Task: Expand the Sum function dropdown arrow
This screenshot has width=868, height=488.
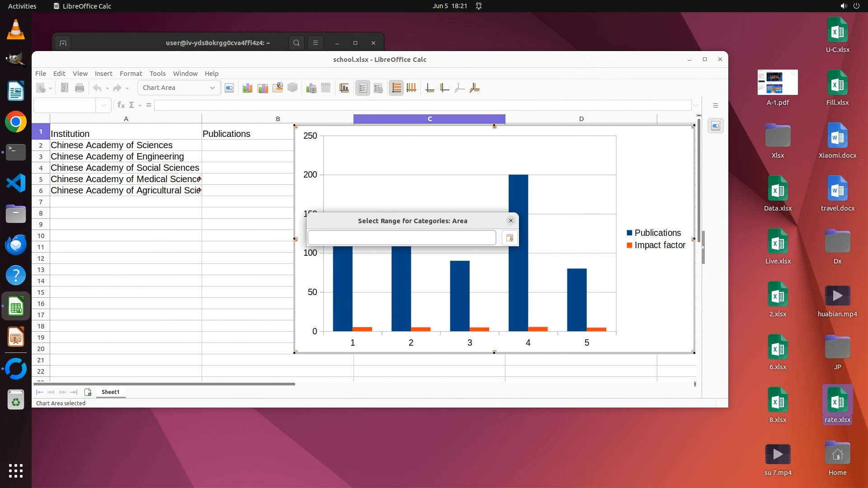Action: [140, 105]
